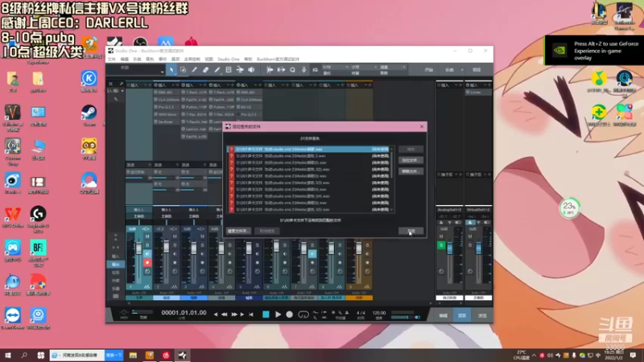Toggle the highlighted monitor button on channel 7

click(x=312, y=254)
